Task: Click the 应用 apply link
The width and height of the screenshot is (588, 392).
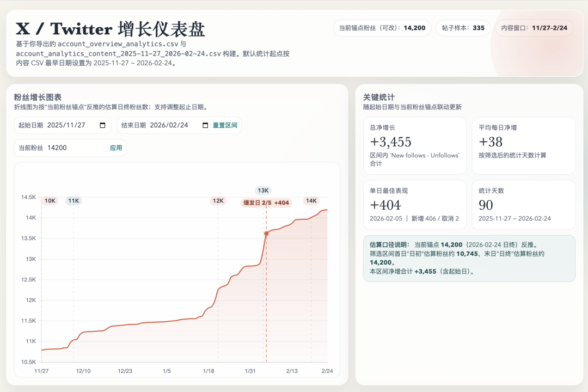Action: tap(115, 148)
